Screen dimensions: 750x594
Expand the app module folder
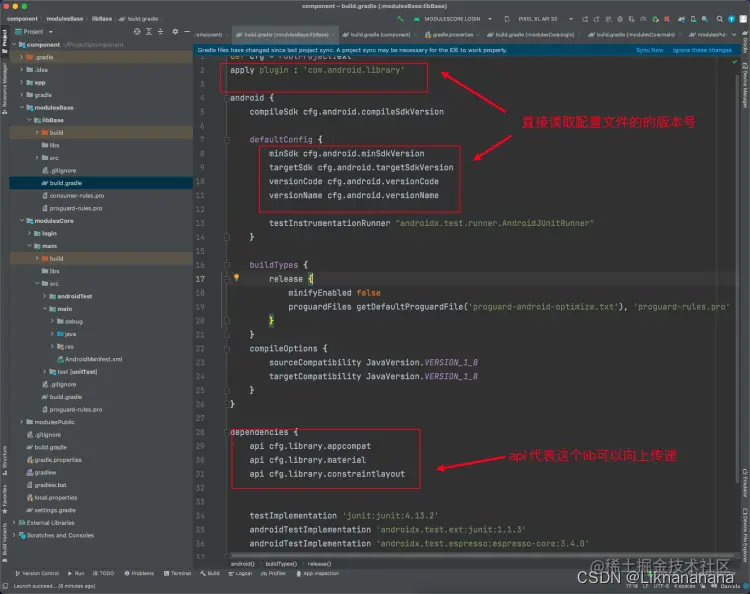(x=22, y=82)
